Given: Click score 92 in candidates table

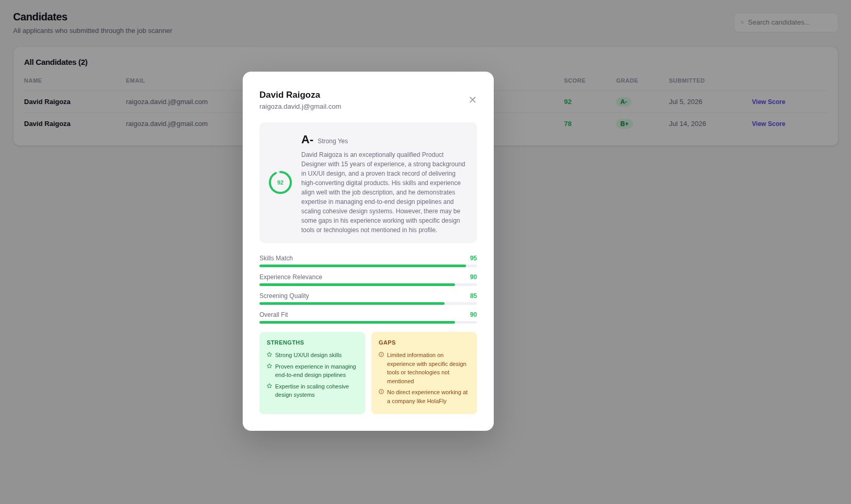Looking at the screenshot, I should (x=568, y=102).
